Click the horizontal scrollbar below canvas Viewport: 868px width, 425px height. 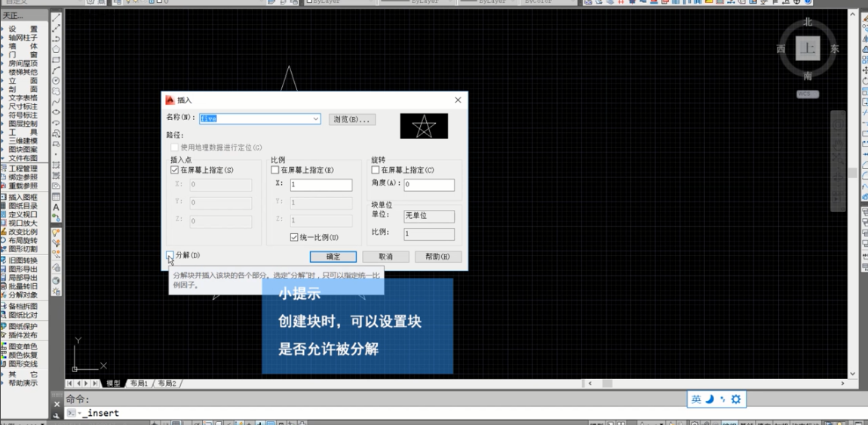pos(715,383)
